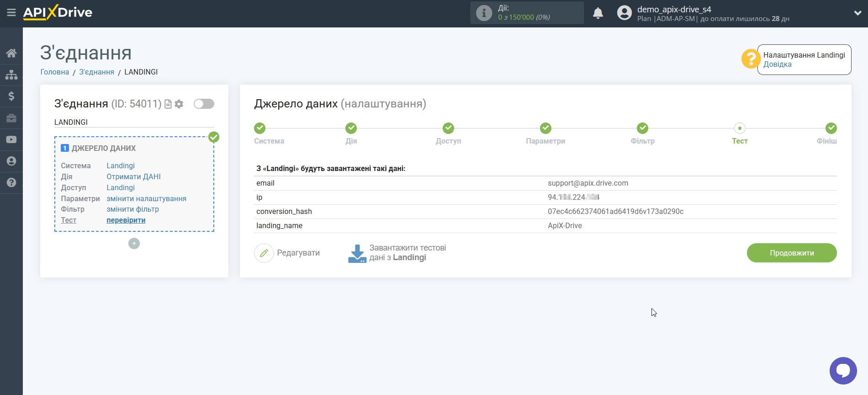Click the actions info icon
The height and width of the screenshot is (395, 868).
[x=484, y=13]
